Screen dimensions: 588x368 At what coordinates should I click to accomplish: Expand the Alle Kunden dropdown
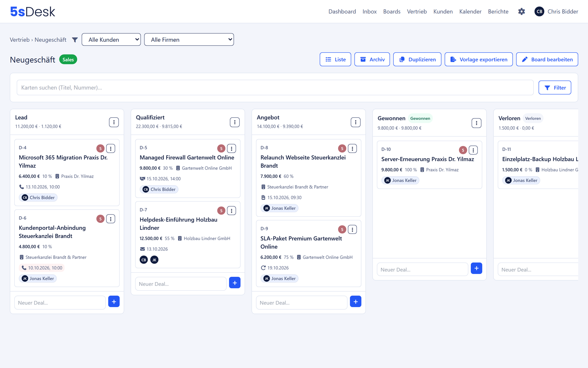pos(111,40)
